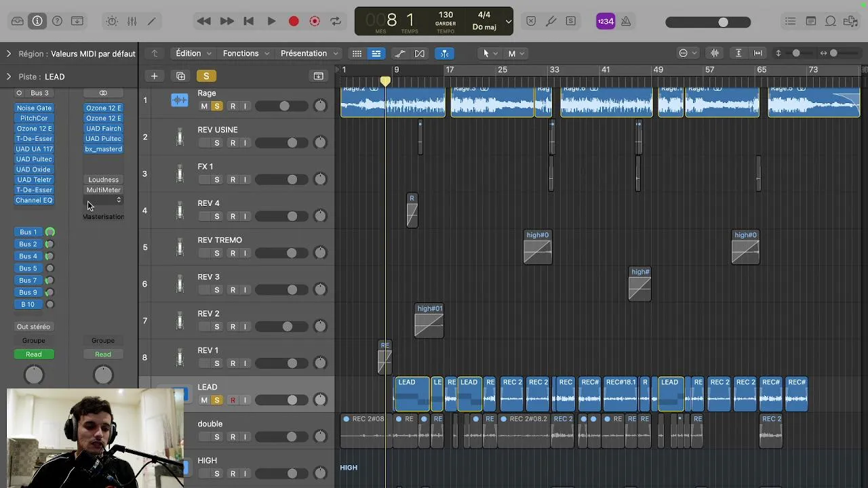Fast forward the transport
868x488 pixels.
click(226, 22)
